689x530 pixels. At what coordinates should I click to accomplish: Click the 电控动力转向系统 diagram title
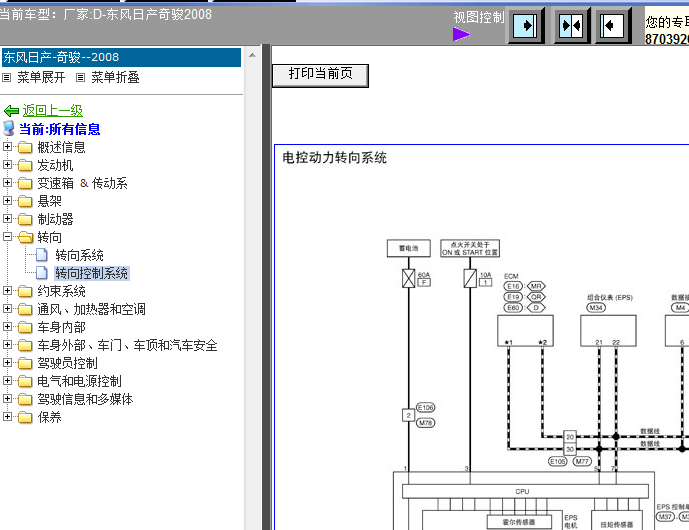pyautogui.click(x=334, y=158)
